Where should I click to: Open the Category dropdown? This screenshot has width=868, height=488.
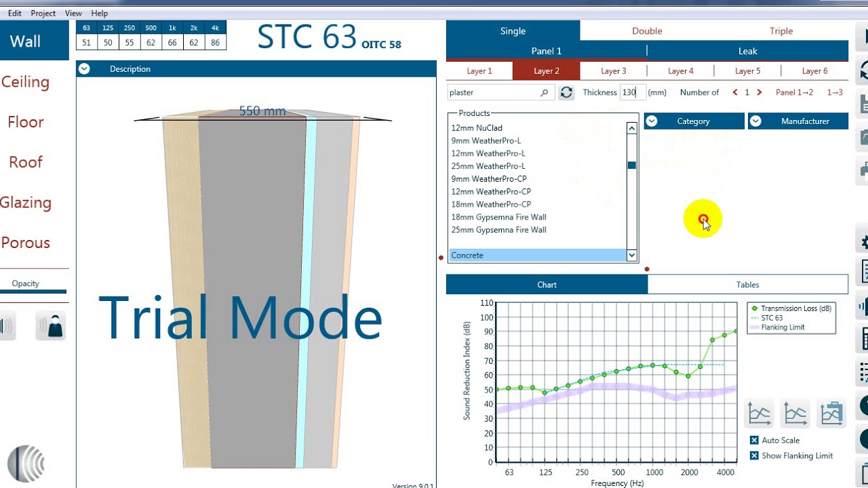tap(694, 121)
